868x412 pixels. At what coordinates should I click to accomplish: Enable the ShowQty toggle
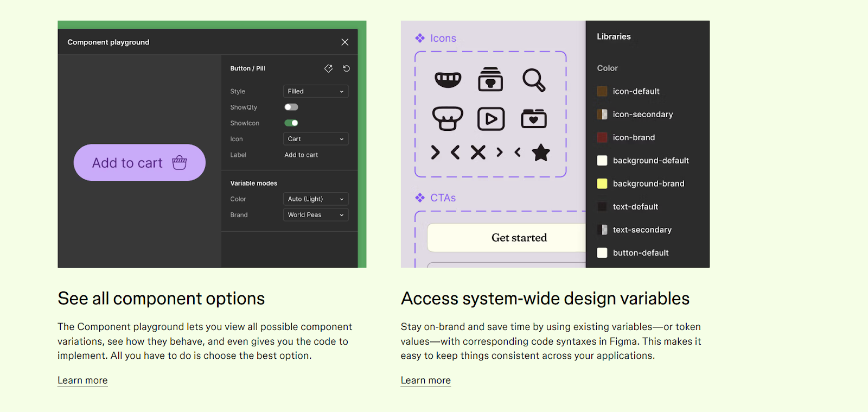(x=291, y=107)
